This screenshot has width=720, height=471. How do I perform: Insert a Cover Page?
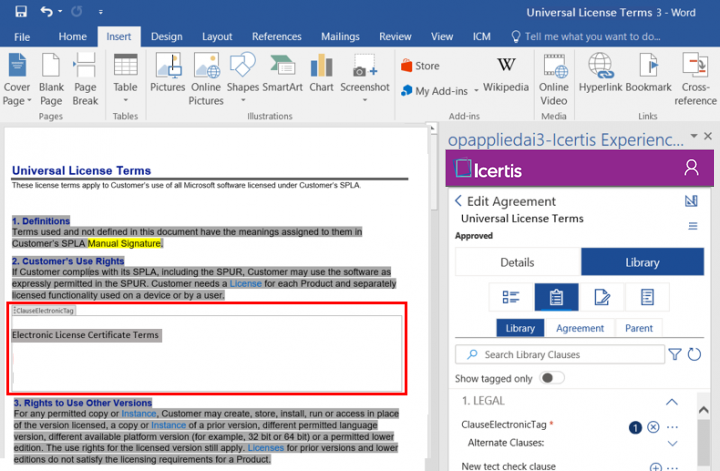point(17,79)
